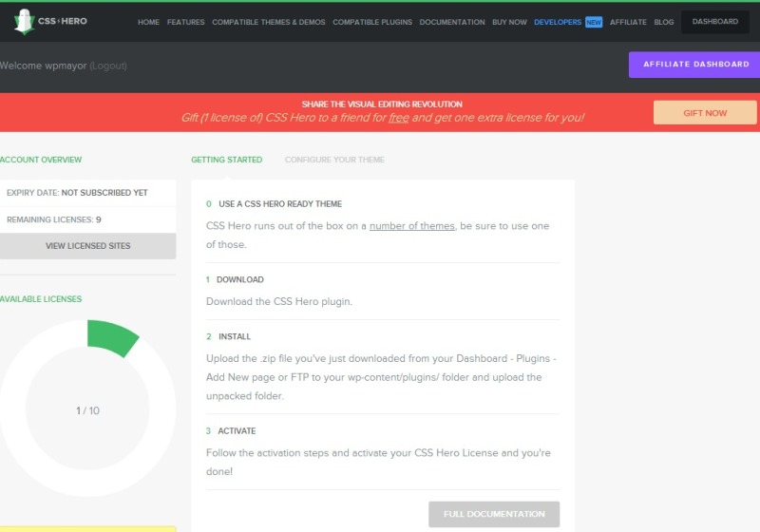Image resolution: width=760 pixels, height=532 pixels.
Task: Click 'Share the visual editing revolution' heading
Action: [382, 104]
